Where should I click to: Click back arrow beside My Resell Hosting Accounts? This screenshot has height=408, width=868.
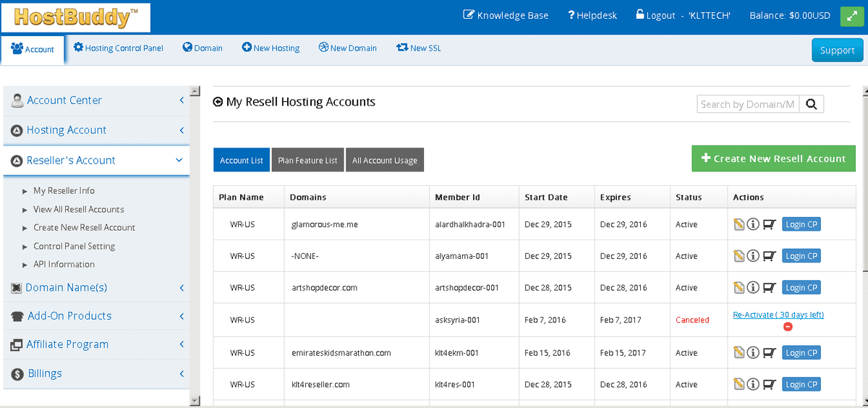[x=218, y=103]
